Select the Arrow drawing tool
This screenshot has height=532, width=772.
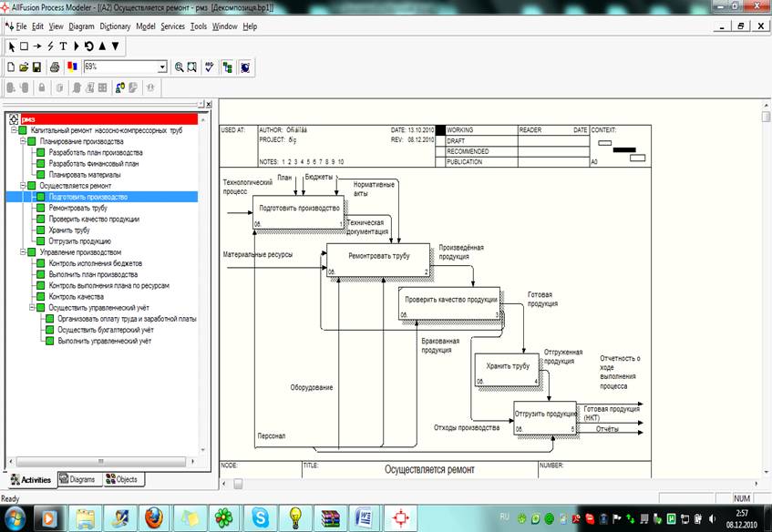pyautogui.click(x=36, y=46)
